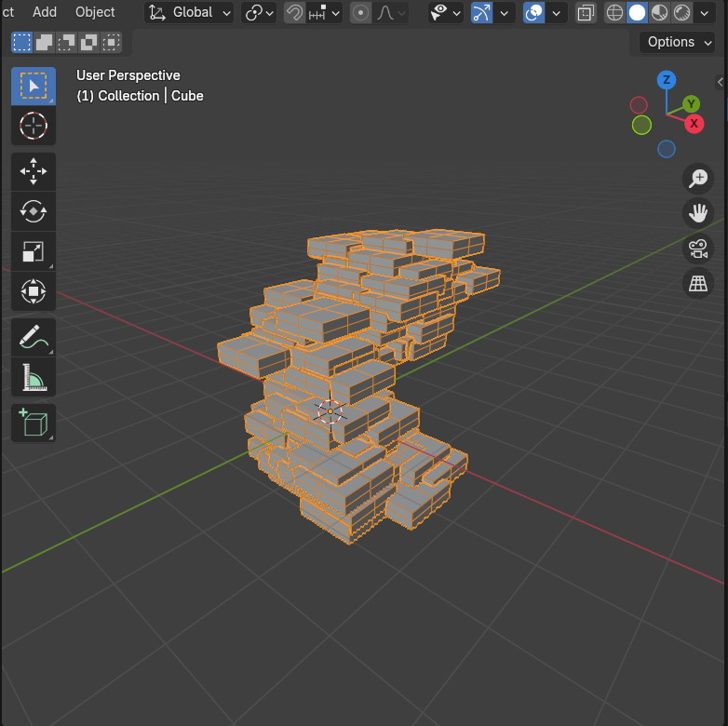
Task: Select the Add Cube tool
Action: (34, 423)
